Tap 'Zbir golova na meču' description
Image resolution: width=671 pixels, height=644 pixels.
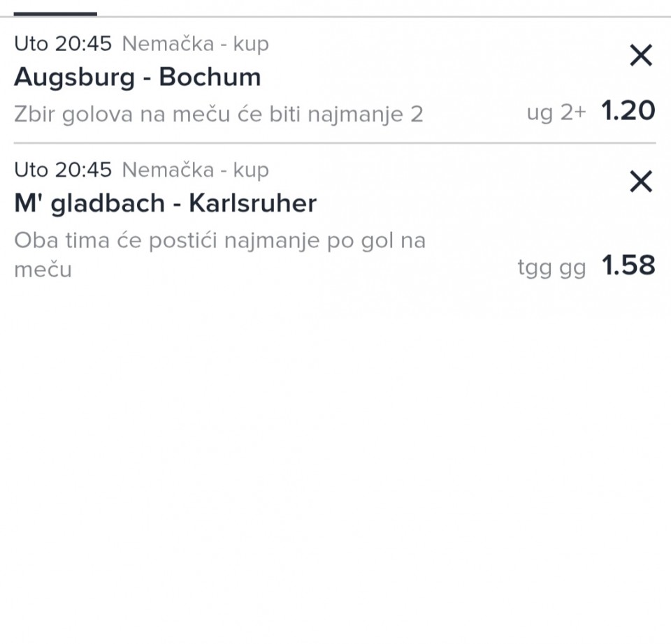[x=218, y=114]
